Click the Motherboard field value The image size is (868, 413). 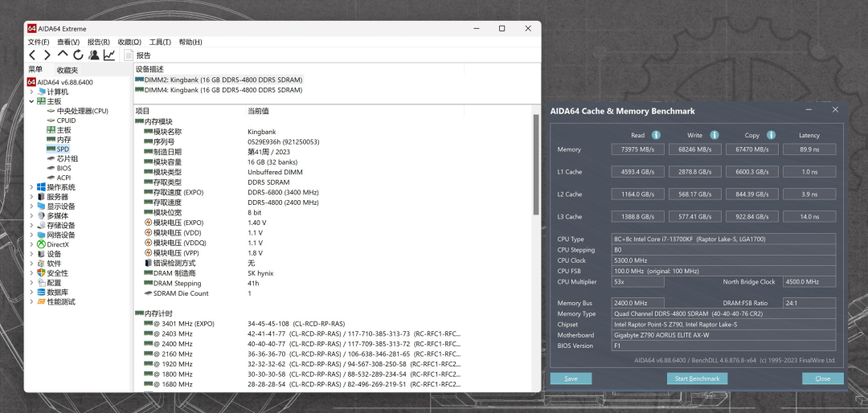[723, 335]
